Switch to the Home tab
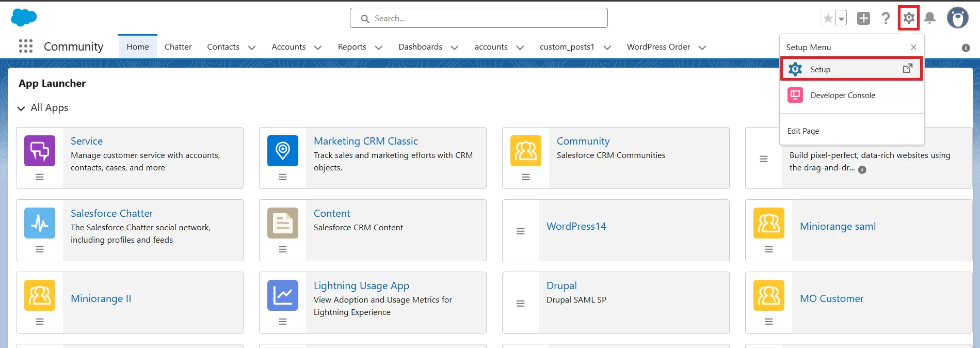 point(138,47)
